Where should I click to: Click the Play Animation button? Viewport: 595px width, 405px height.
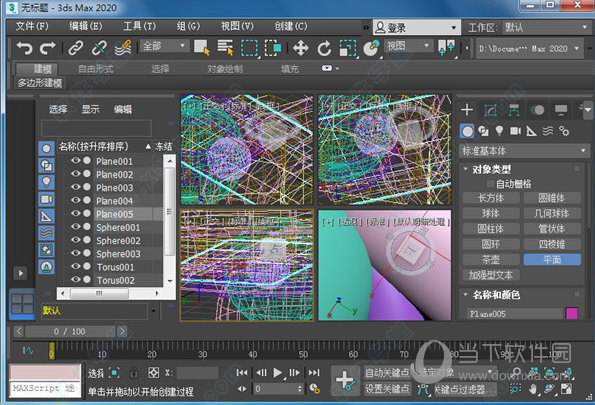point(278,373)
